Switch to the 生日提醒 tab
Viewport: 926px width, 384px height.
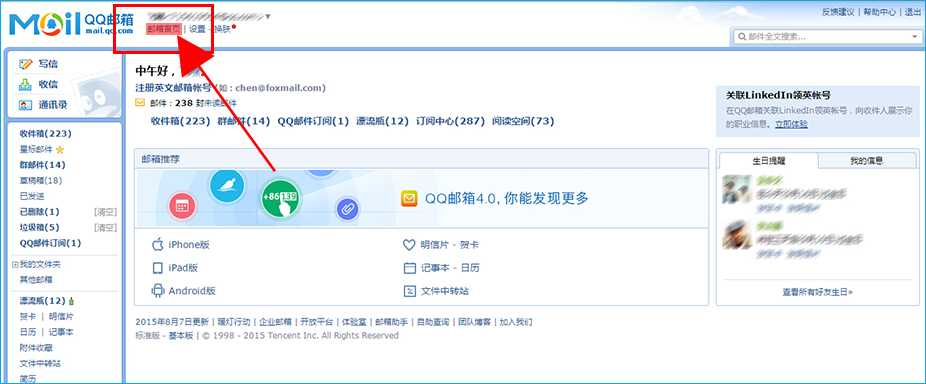tap(768, 160)
